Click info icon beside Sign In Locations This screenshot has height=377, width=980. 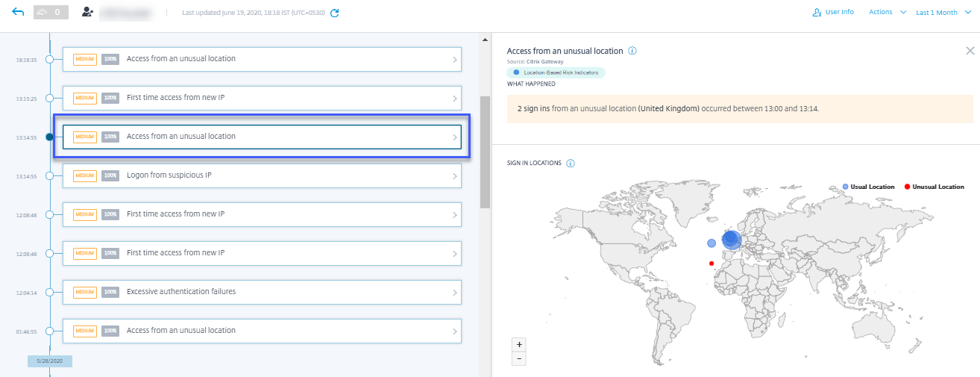pos(571,163)
